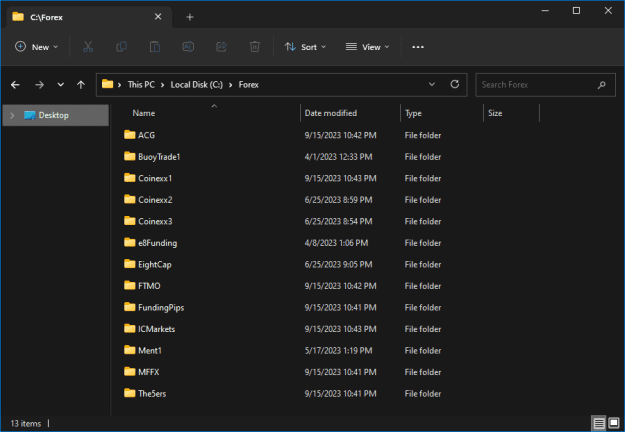The width and height of the screenshot is (625, 432).
Task: Switch to details view in status bar
Action: [599, 423]
